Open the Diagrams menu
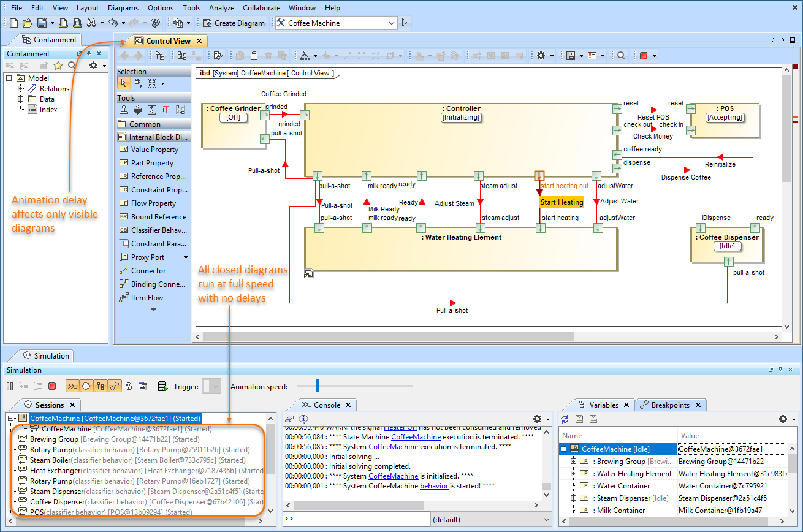Screen dimensions: 803x532 point(123,8)
